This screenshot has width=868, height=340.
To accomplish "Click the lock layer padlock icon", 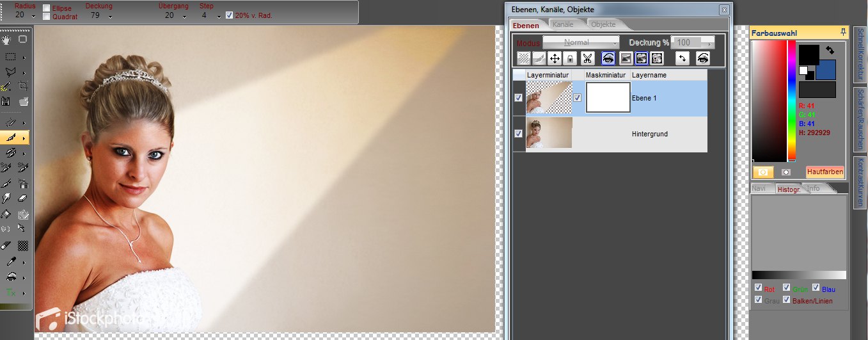I will point(570,58).
